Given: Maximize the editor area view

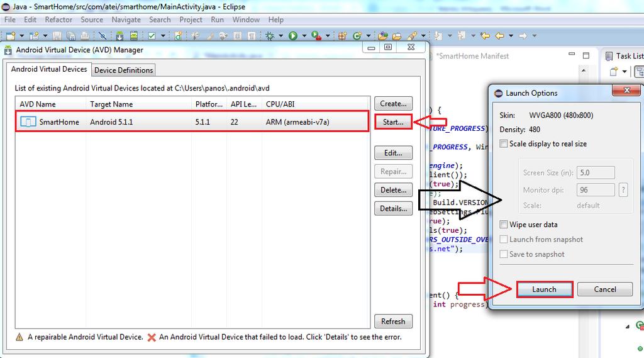Looking at the screenshot, I should [x=586, y=55].
